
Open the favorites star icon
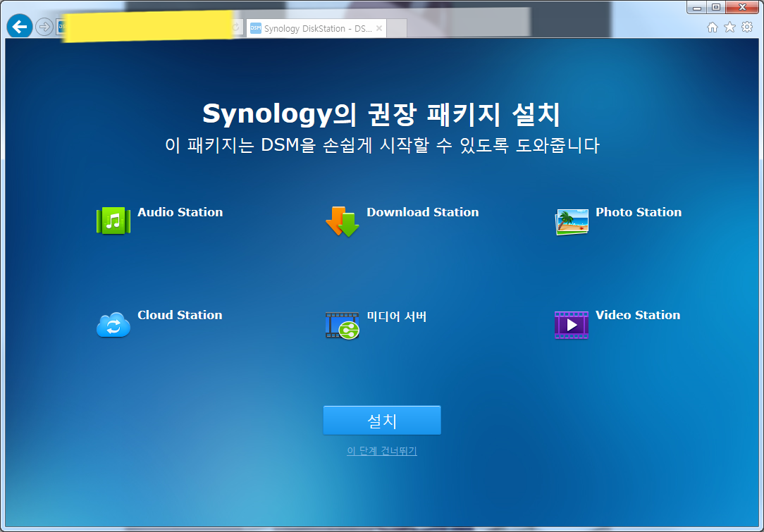(729, 27)
